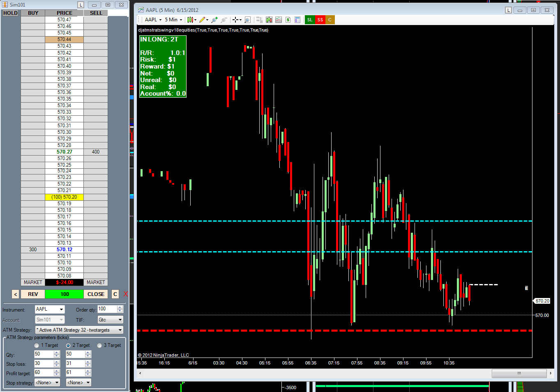Click the zoom in magnifier icon
Screen dimensions: 560x392
[x=214, y=20]
